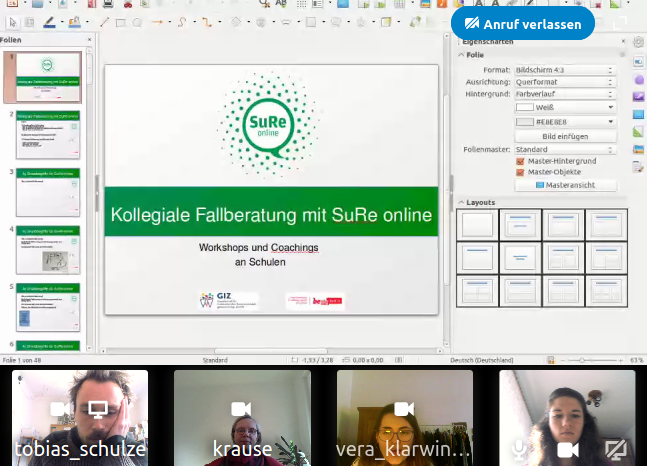Pick the Weiß color swatch selector
Viewport: 647px width, 466px height.
565,107
